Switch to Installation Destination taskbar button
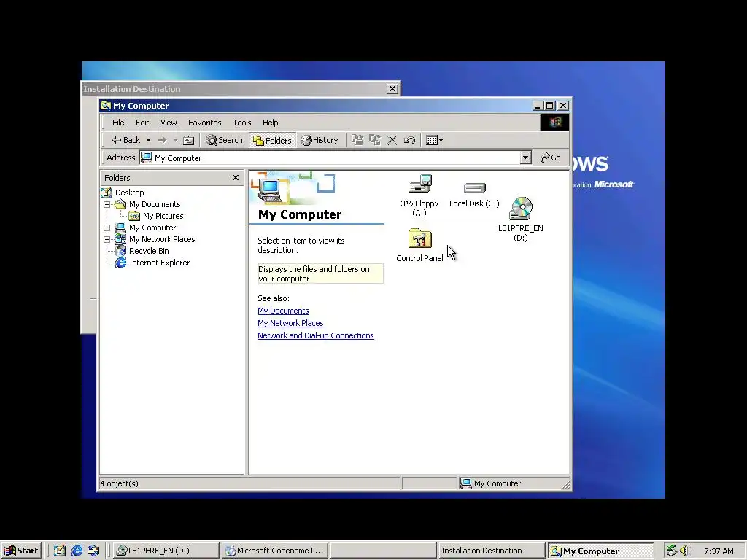The width and height of the screenshot is (747, 560). point(491,551)
